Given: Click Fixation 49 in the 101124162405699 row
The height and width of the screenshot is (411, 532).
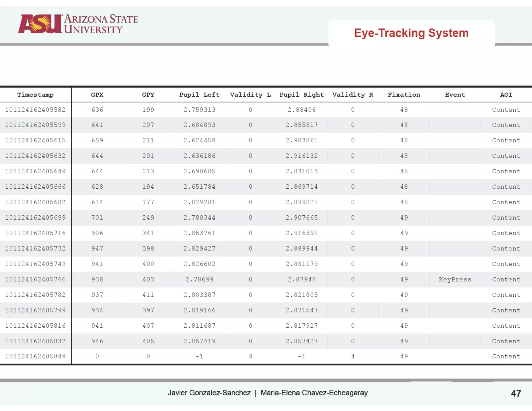Looking at the screenshot, I should point(404,217).
